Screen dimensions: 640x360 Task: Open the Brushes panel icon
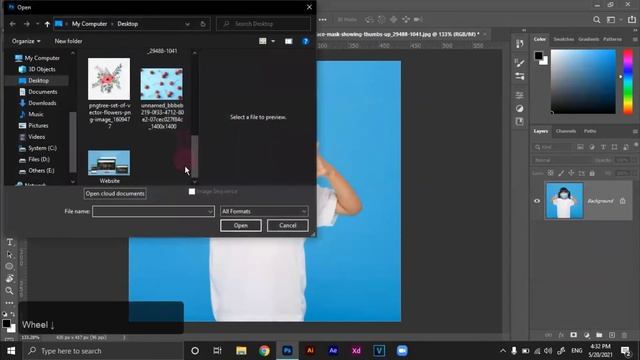[520, 63]
